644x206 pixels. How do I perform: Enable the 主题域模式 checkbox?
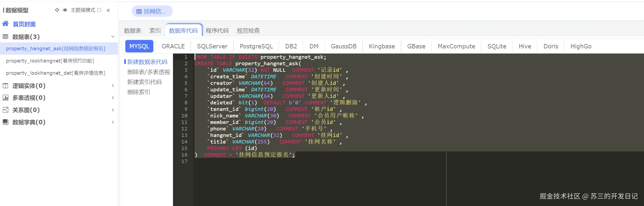click(x=99, y=10)
